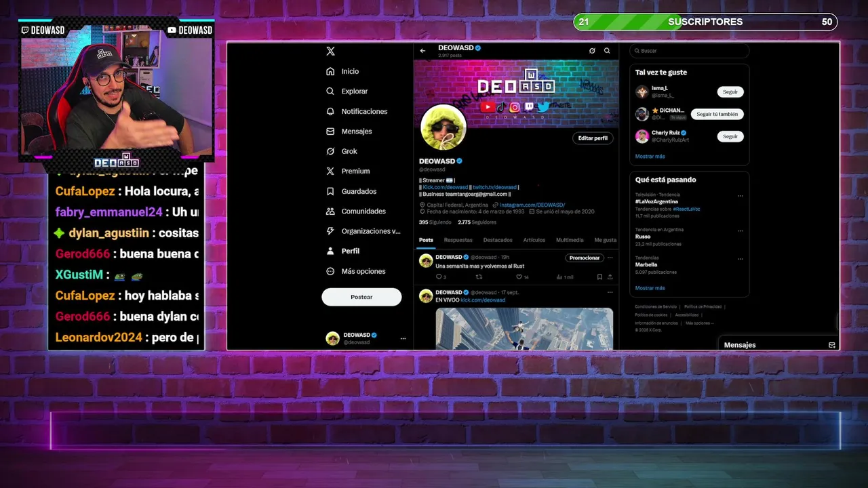
Task: Open options for Russo trend
Action: click(x=740, y=232)
